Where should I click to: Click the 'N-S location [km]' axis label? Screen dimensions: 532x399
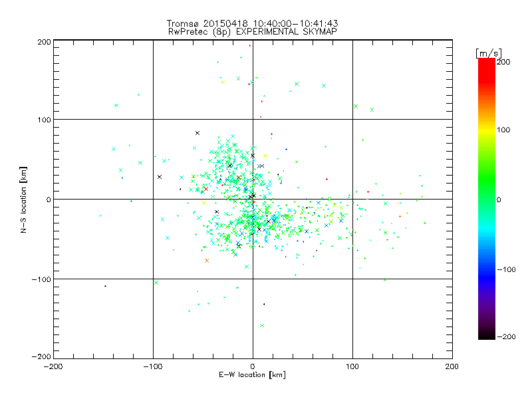pyautogui.click(x=23, y=199)
